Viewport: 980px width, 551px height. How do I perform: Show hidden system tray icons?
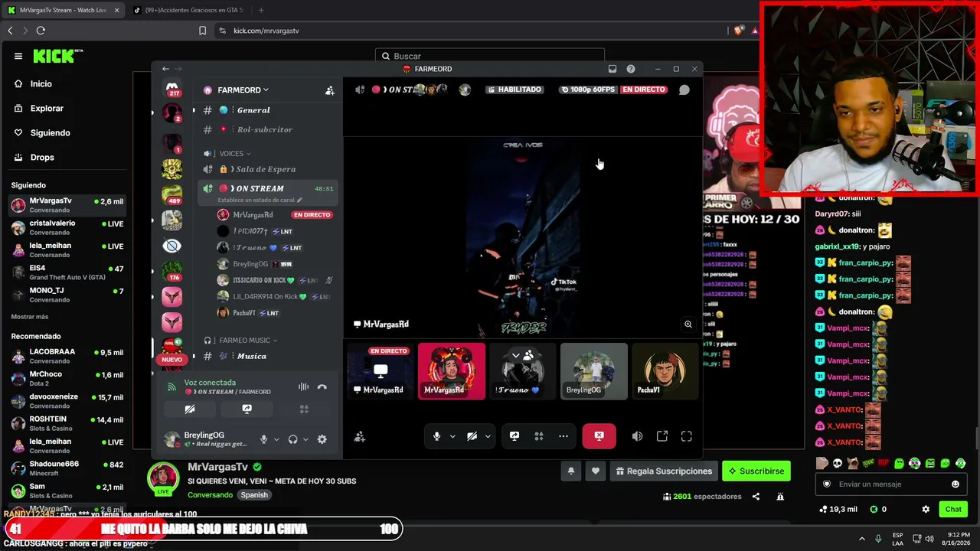tap(861, 539)
